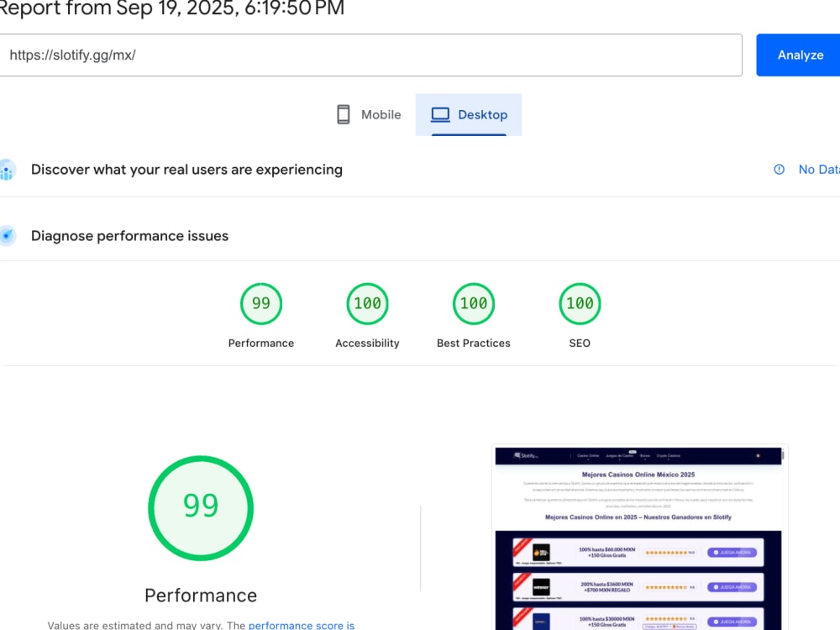
Task: Jump to the Performance 99 score gauge
Action: click(x=261, y=304)
